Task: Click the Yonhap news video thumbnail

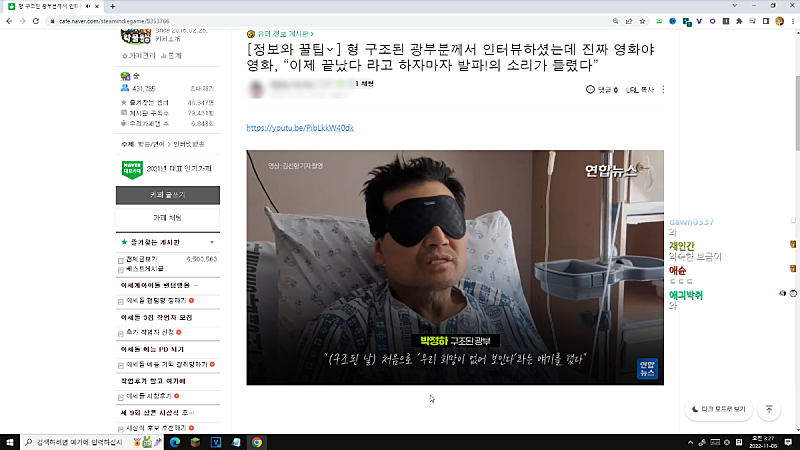Action: [455, 267]
